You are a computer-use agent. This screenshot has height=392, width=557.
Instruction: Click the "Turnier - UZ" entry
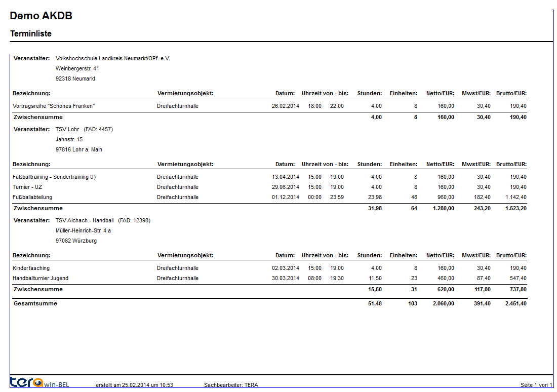click(27, 187)
